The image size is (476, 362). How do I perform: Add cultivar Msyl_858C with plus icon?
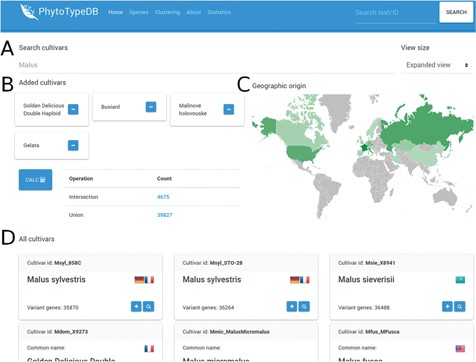click(x=136, y=306)
